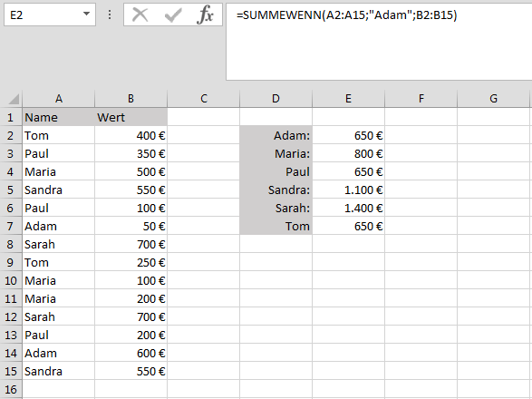Open the Name Box dropdown arrow
The height and width of the screenshot is (399, 532).
[86, 15]
